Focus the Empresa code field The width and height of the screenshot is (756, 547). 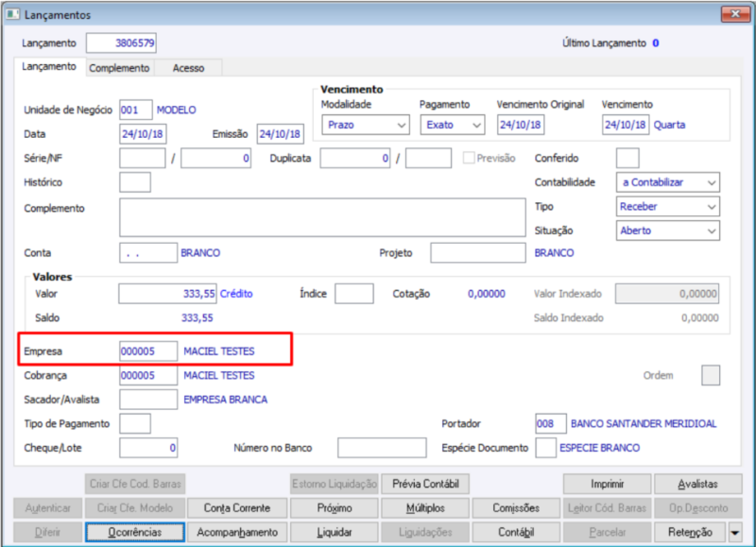click(x=148, y=351)
